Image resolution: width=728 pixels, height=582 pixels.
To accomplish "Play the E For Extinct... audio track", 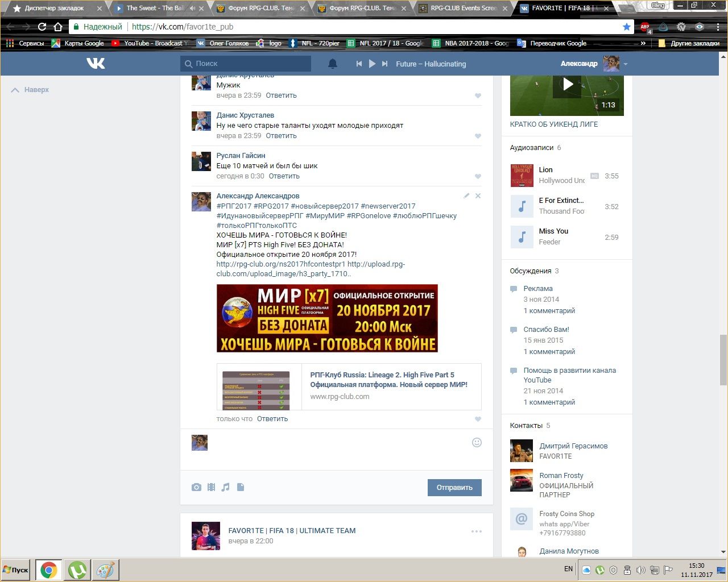I will coord(522,206).
